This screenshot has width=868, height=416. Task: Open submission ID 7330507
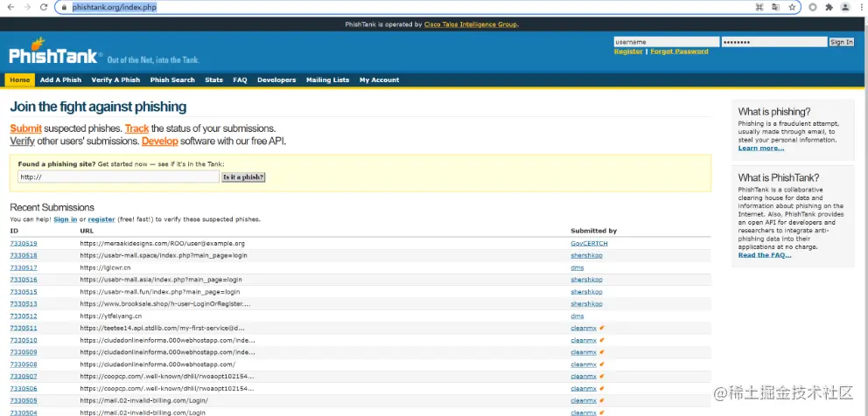pyautogui.click(x=24, y=377)
